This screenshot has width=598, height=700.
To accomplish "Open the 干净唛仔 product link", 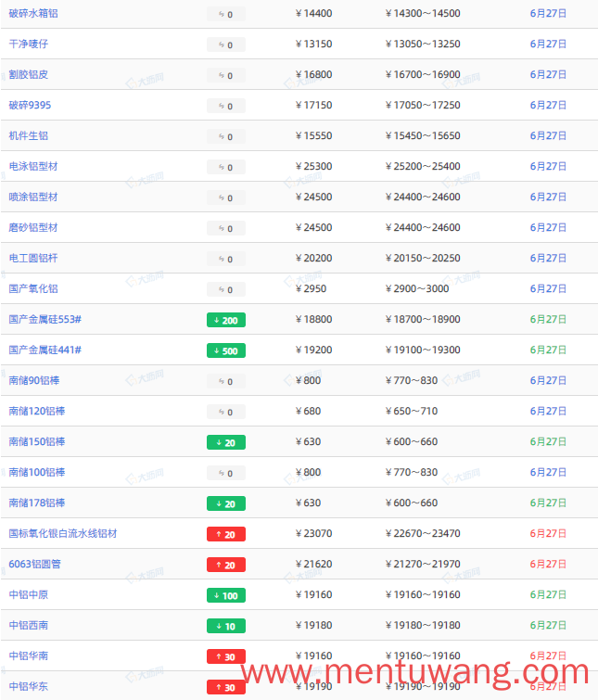I will click(x=29, y=44).
